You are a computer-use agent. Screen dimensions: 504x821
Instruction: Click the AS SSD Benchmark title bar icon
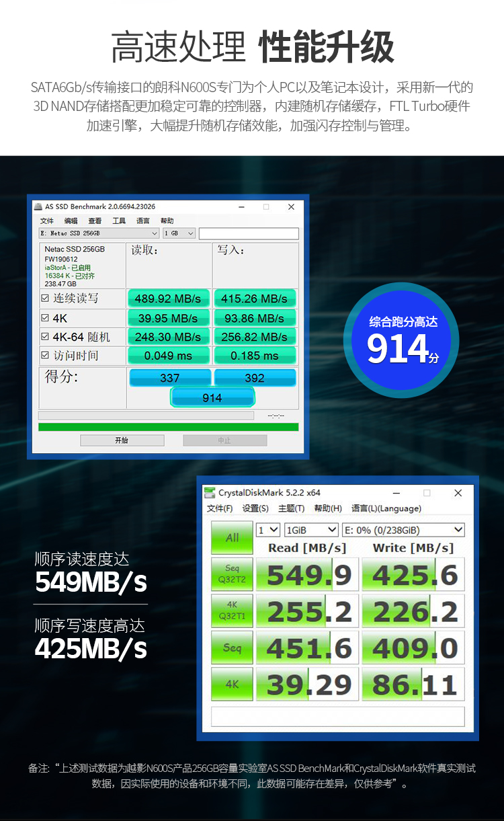pyautogui.click(x=40, y=207)
